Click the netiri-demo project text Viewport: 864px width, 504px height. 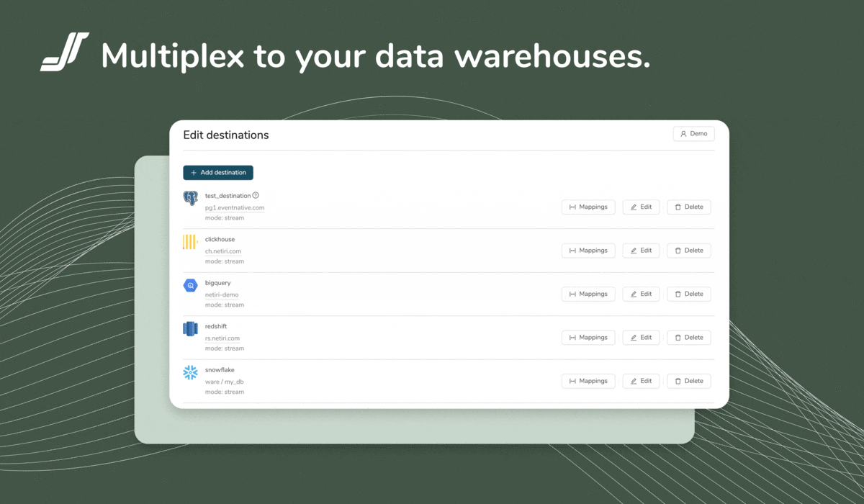(x=222, y=294)
